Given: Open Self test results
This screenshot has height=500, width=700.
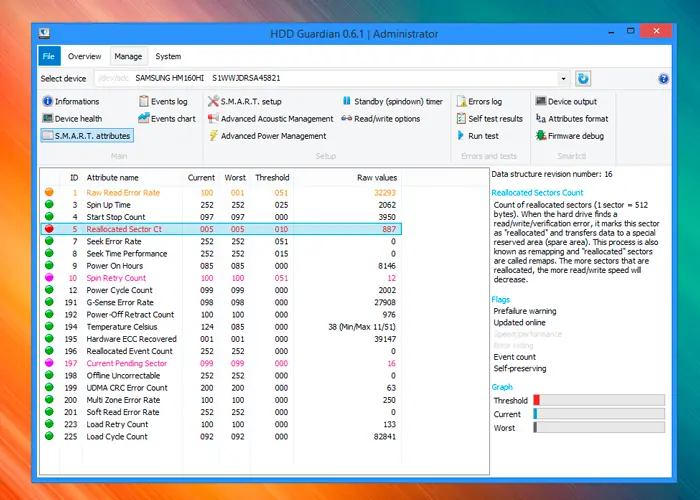Looking at the screenshot, I should coord(489,119).
